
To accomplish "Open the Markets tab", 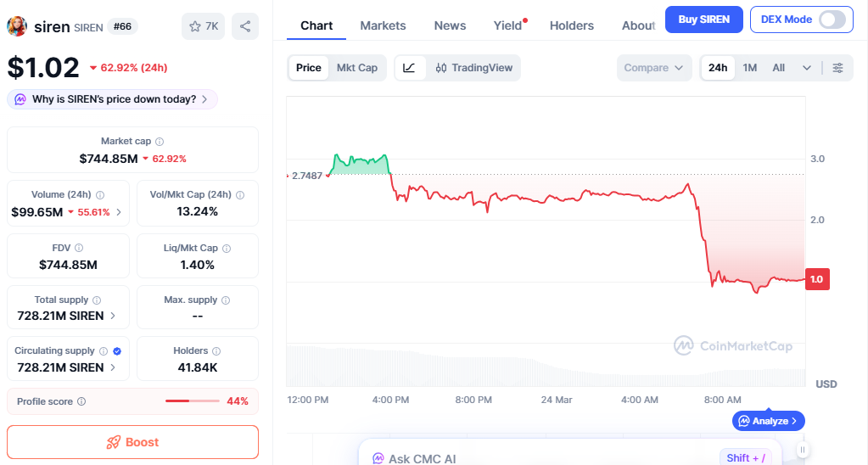I will click(x=383, y=25).
